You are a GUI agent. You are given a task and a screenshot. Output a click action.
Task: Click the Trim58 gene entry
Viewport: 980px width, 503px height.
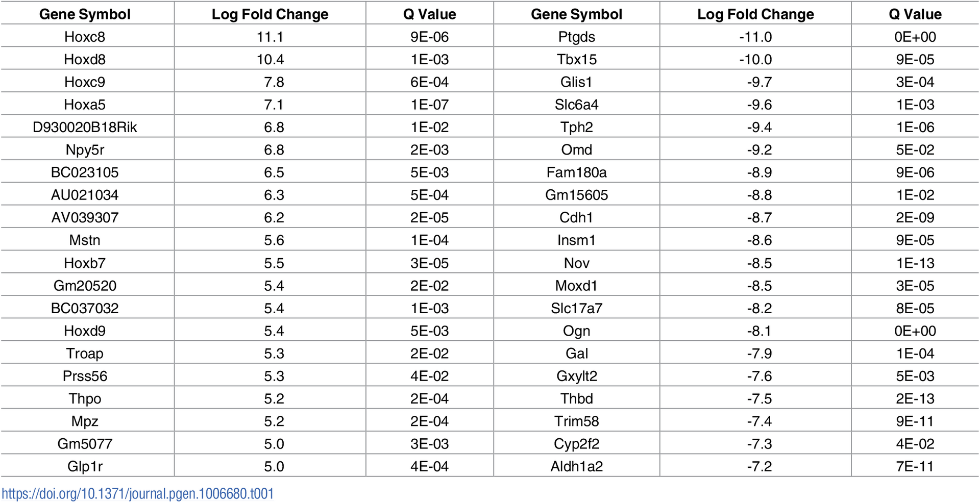coord(577,421)
